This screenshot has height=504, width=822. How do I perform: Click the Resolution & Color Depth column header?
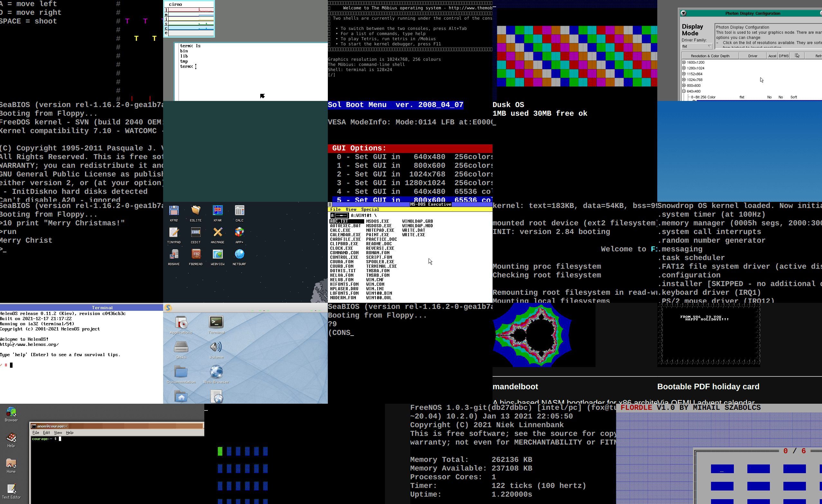click(x=710, y=56)
